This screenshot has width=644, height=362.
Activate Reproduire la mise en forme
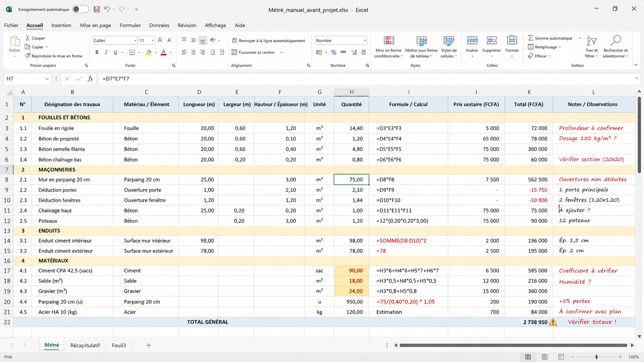pyautogui.click(x=54, y=56)
